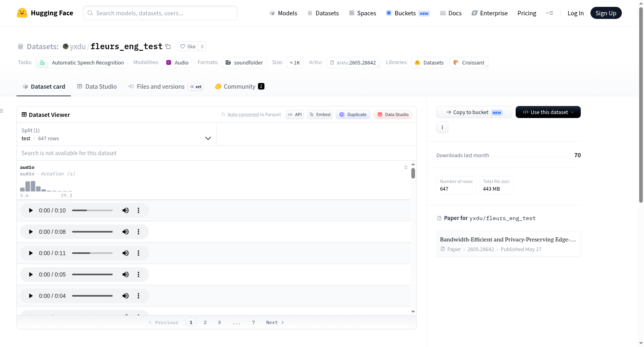Open Data Studio button in viewer header
The height and width of the screenshot is (347, 644).
[x=393, y=114]
